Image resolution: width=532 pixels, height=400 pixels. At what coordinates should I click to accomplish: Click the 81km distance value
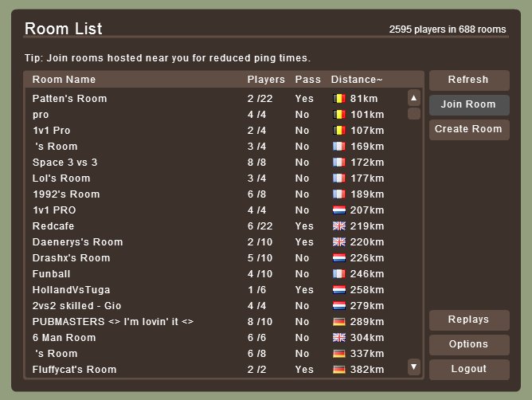coord(364,99)
